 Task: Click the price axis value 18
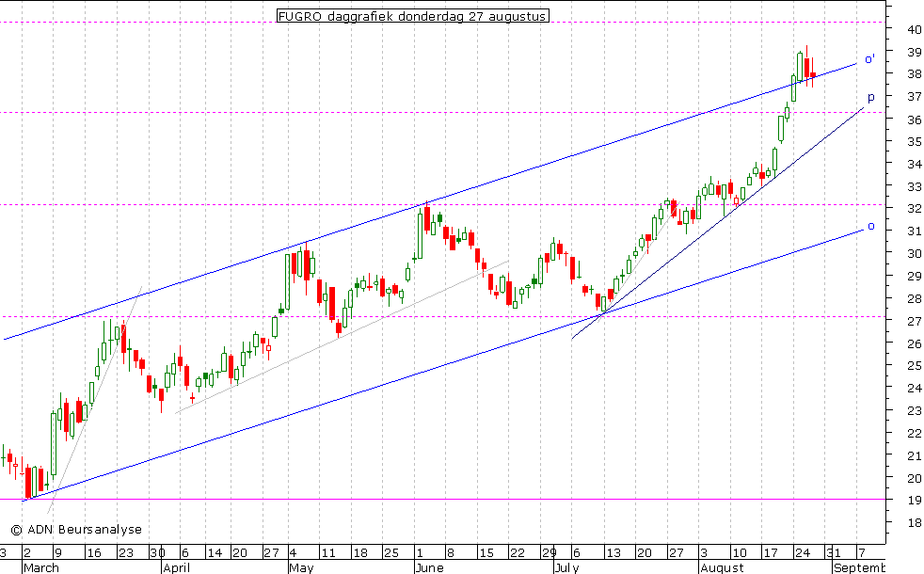point(914,523)
